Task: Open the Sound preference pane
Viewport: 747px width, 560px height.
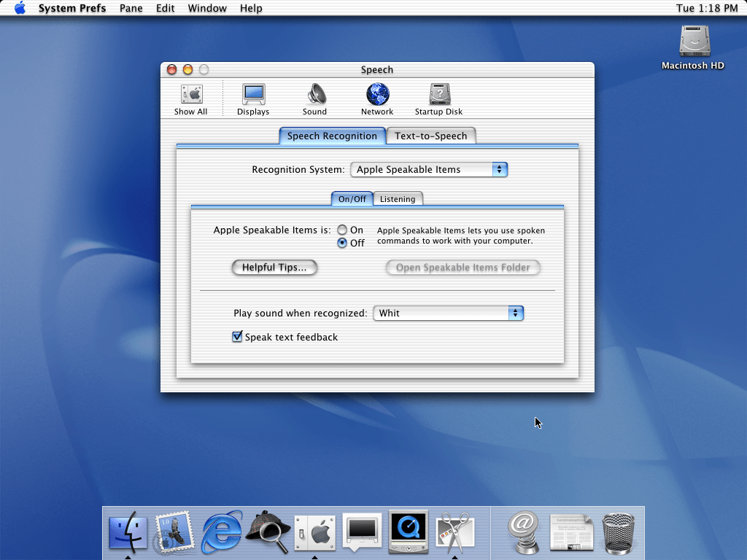Action: coord(315,99)
